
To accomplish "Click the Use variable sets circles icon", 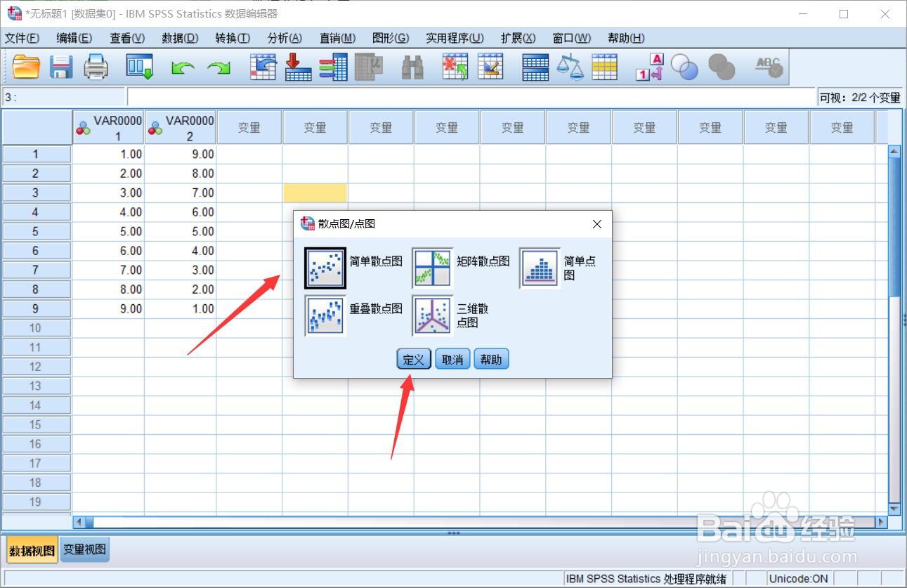I will click(x=684, y=67).
